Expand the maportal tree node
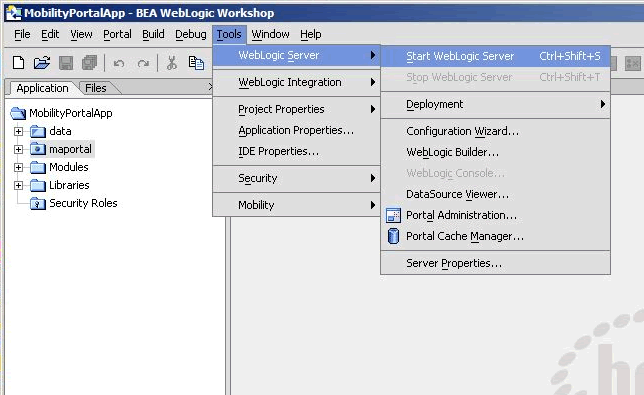 pos(18,149)
